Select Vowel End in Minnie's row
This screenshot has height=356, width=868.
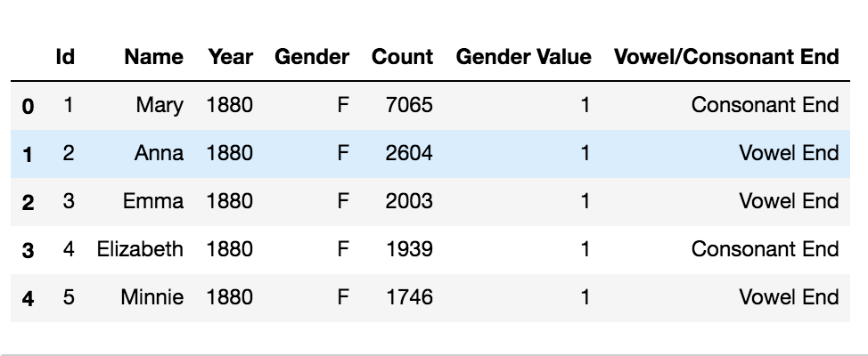[x=789, y=297]
